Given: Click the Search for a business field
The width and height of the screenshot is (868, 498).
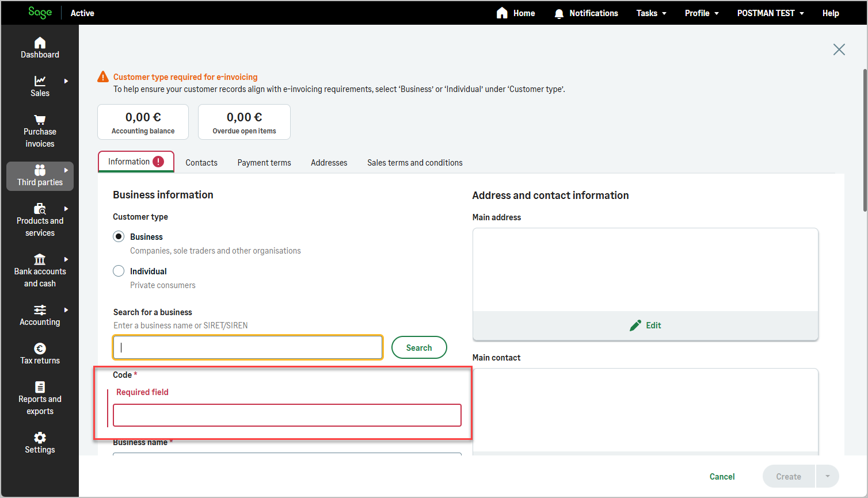Looking at the screenshot, I should coord(248,347).
